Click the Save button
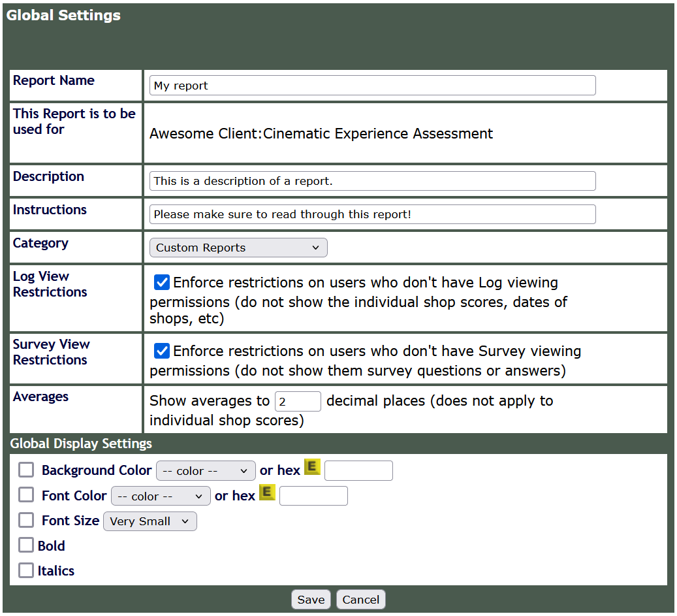Screen dimensions: 677x616 tap(311, 600)
